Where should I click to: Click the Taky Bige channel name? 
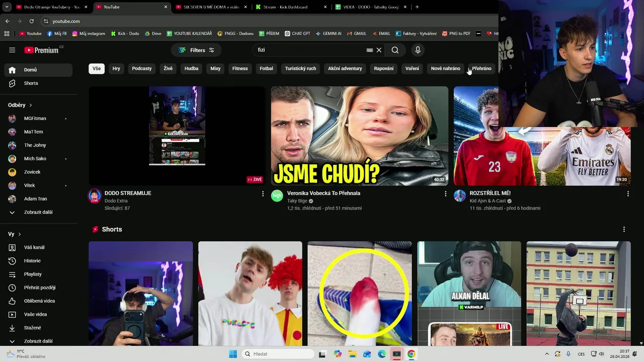297,201
